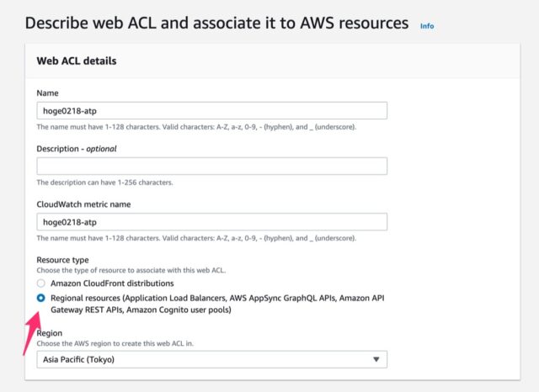Open the Info link beside the page title
The image size is (539, 392).
(427, 26)
